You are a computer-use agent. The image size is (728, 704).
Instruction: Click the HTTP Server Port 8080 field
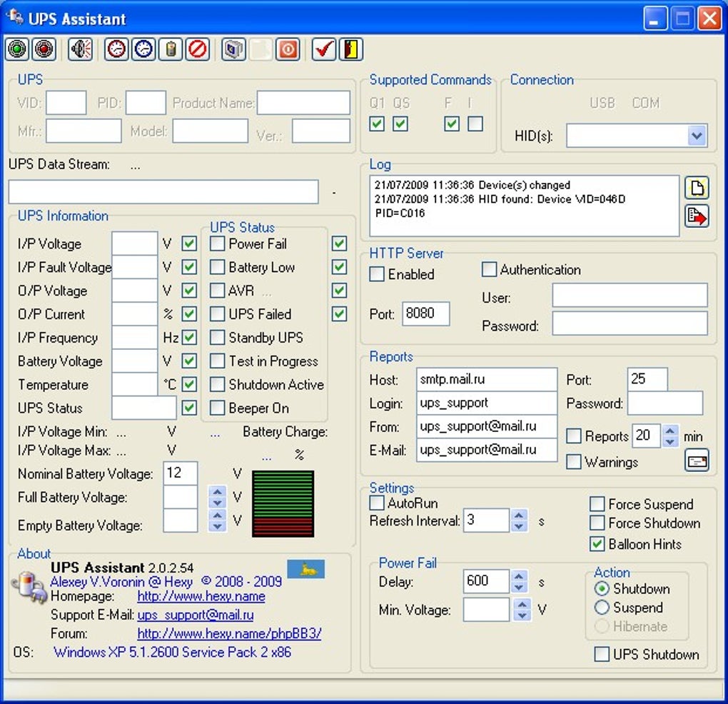[x=425, y=313]
